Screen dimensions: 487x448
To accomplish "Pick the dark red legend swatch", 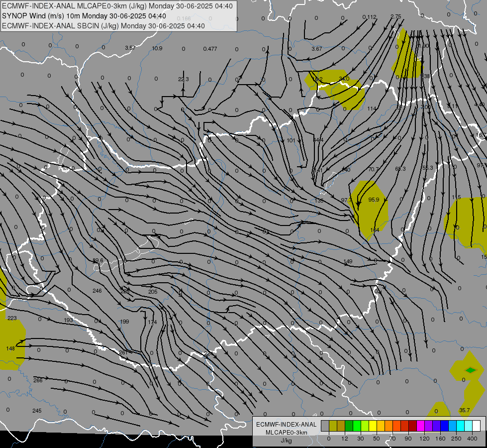I will click(412, 426).
